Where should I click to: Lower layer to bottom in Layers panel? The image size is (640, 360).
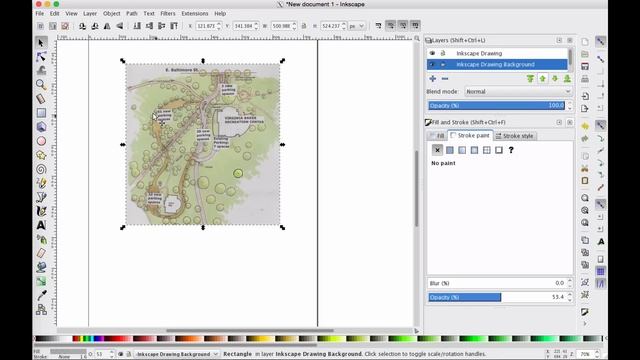(567, 78)
